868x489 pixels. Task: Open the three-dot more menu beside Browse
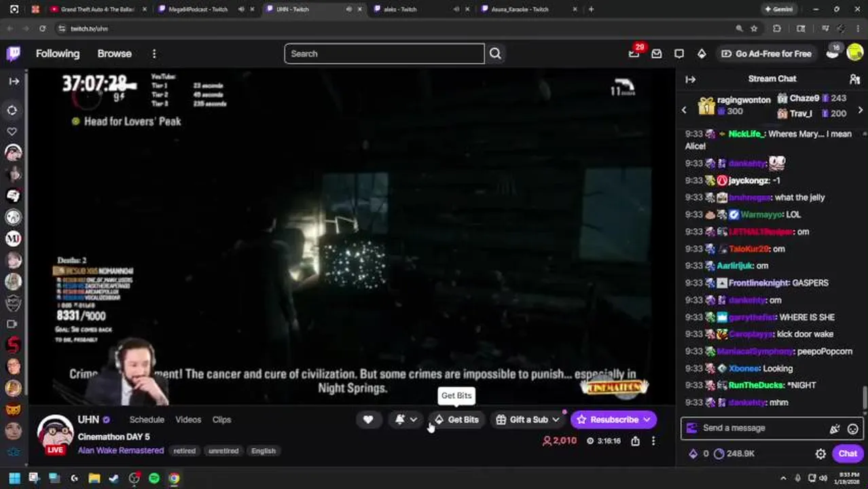tap(154, 54)
